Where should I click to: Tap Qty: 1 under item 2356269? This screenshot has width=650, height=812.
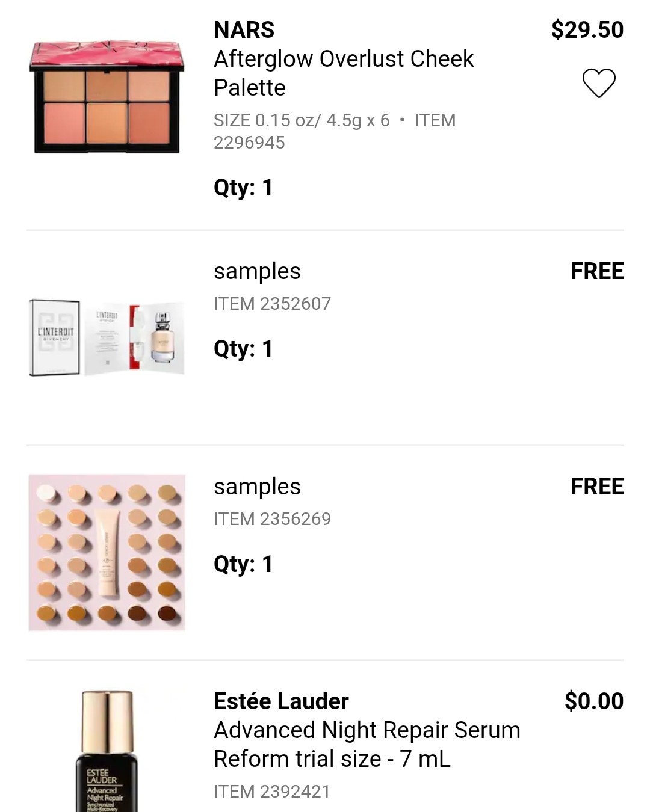[243, 564]
